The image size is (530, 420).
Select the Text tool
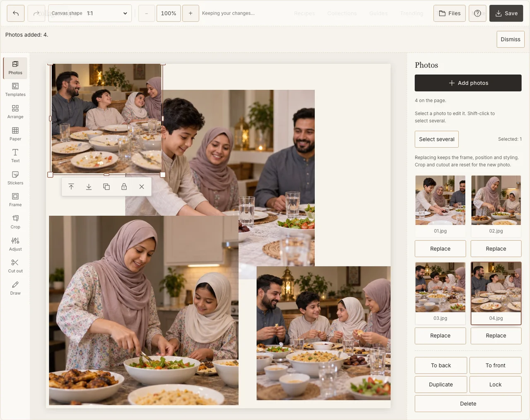pos(15,156)
